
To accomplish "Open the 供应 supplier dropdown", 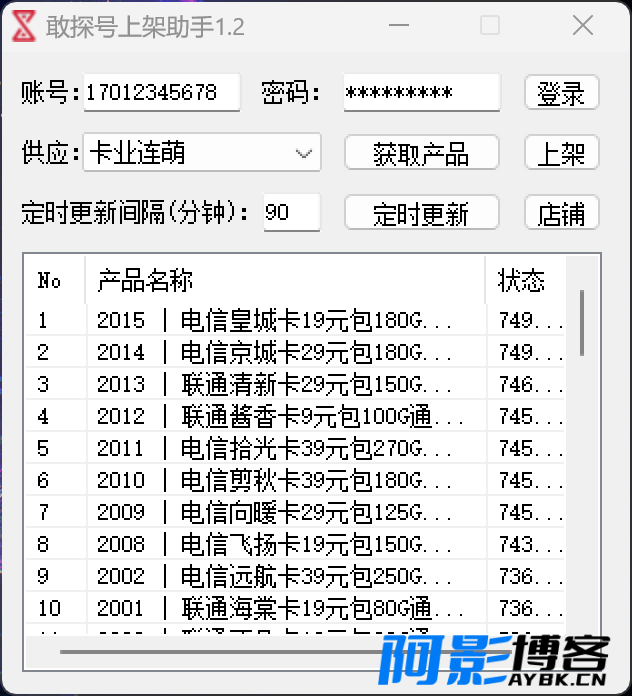I will pos(303,153).
